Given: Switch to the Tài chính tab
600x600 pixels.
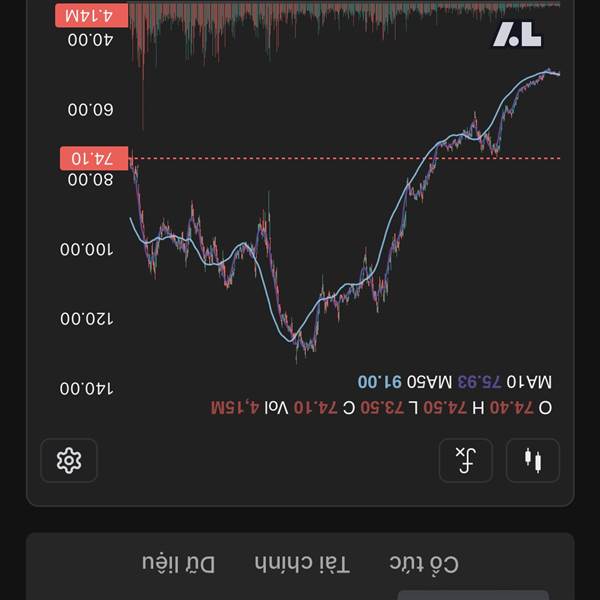Looking at the screenshot, I should 302,564.
